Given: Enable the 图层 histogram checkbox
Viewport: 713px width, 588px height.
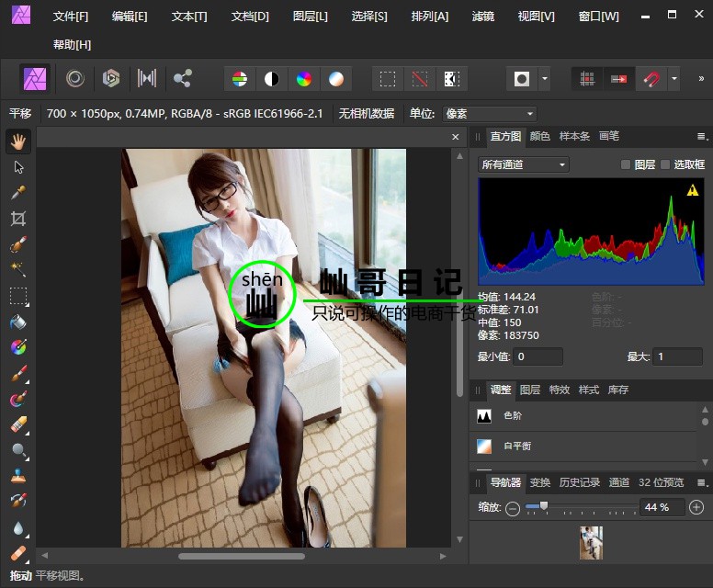Looking at the screenshot, I should click(x=625, y=164).
